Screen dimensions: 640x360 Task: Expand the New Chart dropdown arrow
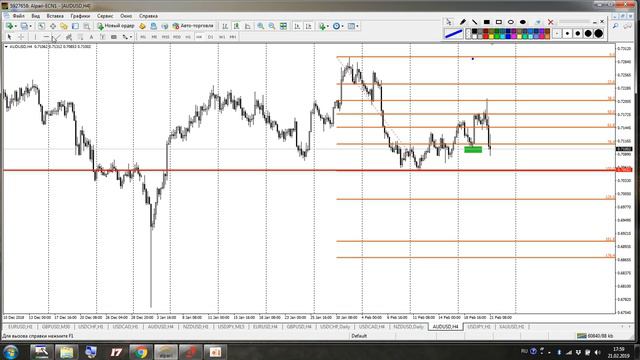16,26
